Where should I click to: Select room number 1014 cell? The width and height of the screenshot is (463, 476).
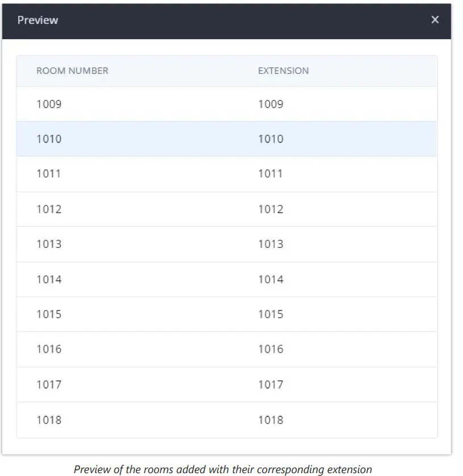pos(49,280)
